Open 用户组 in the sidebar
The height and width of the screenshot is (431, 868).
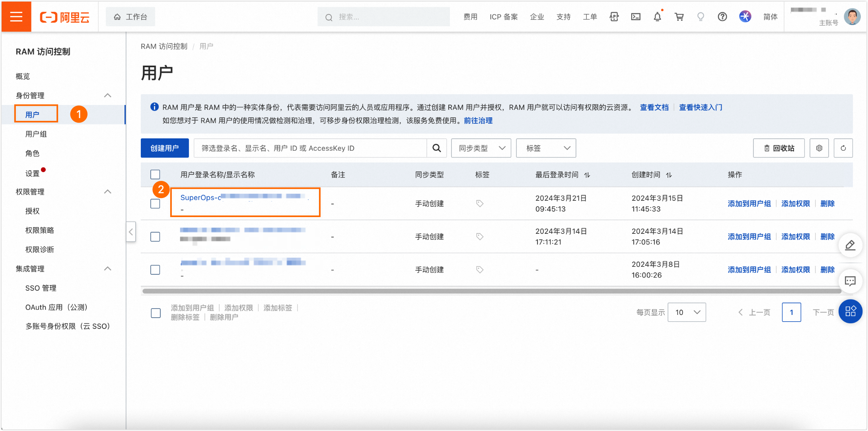(36, 134)
